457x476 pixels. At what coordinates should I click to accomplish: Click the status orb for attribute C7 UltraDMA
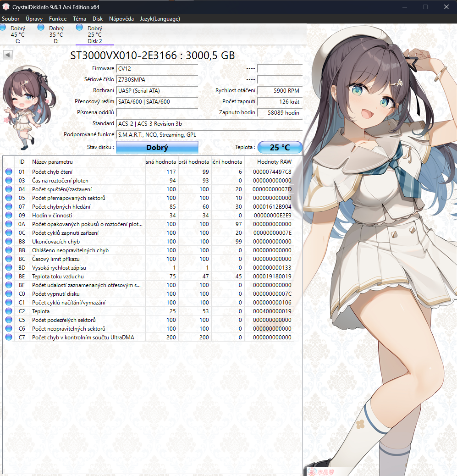pos(9,337)
